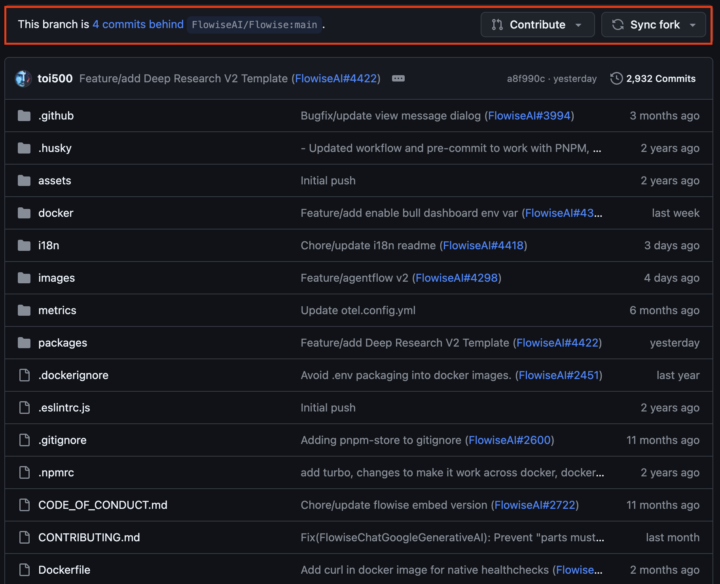Click file icon beside .npmrc
The image size is (720, 584).
tap(24, 472)
